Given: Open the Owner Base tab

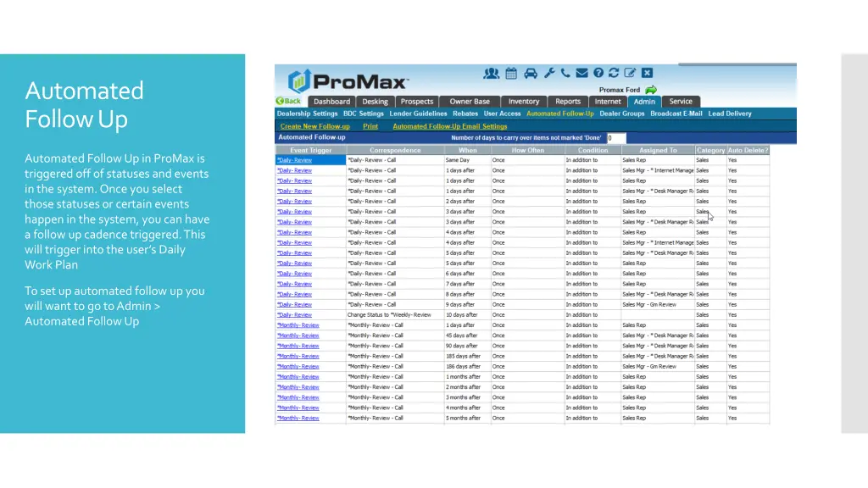Looking at the screenshot, I should (x=470, y=102).
